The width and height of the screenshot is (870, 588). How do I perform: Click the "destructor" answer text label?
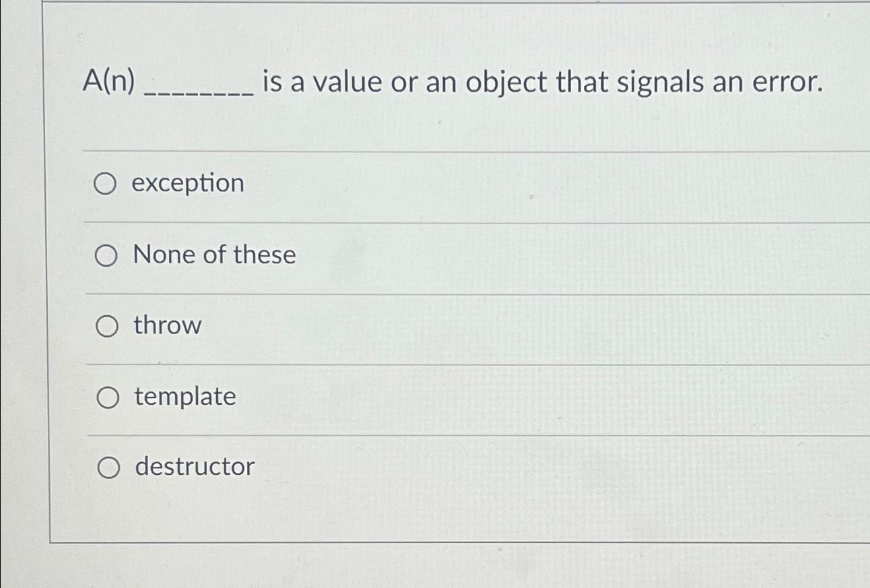click(193, 467)
